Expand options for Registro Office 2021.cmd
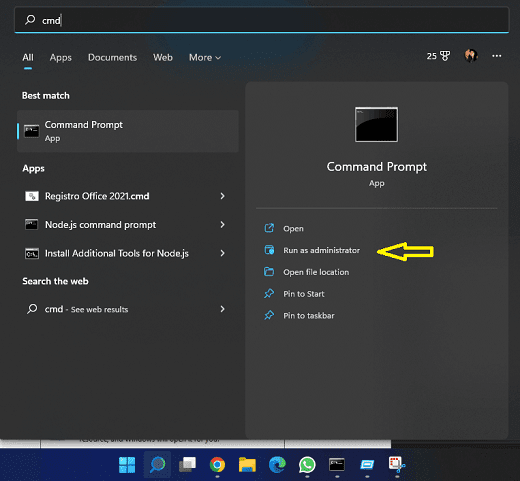Image resolution: width=520 pixels, height=481 pixels. (222, 196)
